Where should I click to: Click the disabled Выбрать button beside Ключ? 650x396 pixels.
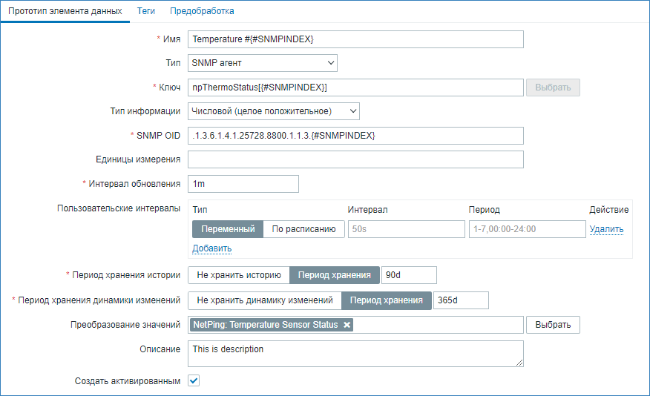[x=553, y=87]
